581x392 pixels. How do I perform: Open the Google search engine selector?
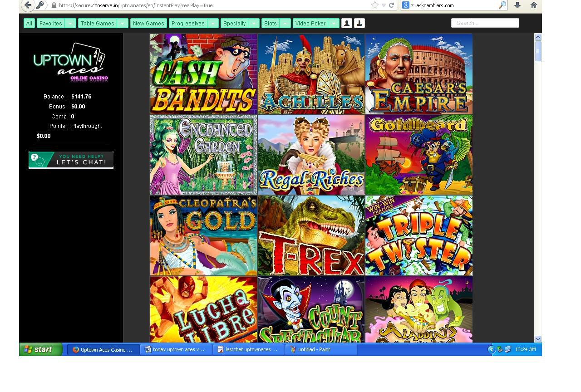pyautogui.click(x=408, y=5)
